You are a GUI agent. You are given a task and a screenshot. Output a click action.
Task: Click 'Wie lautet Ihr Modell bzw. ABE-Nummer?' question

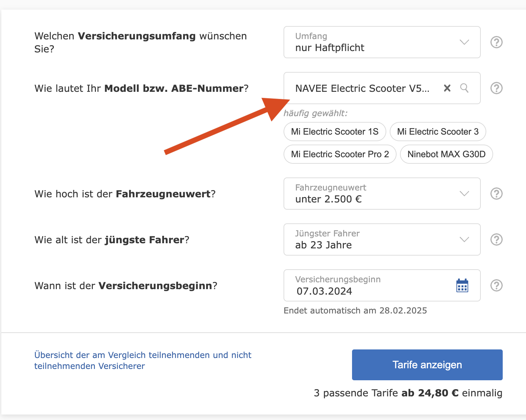pyautogui.click(x=141, y=88)
